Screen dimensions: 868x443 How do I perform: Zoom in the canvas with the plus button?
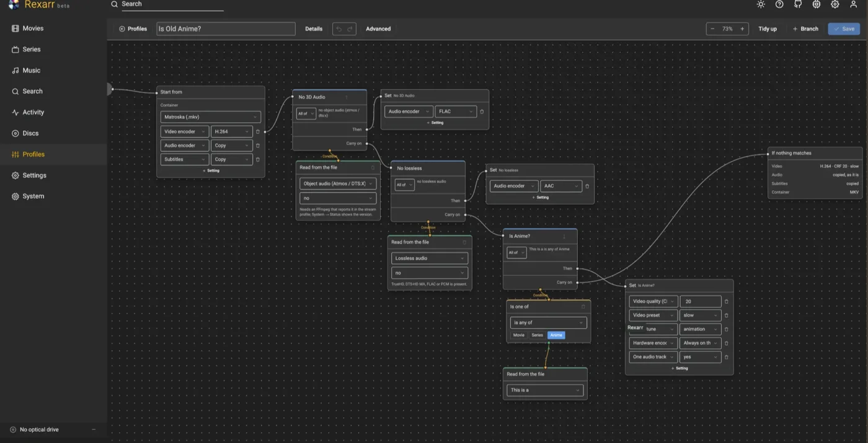pyautogui.click(x=742, y=29)
